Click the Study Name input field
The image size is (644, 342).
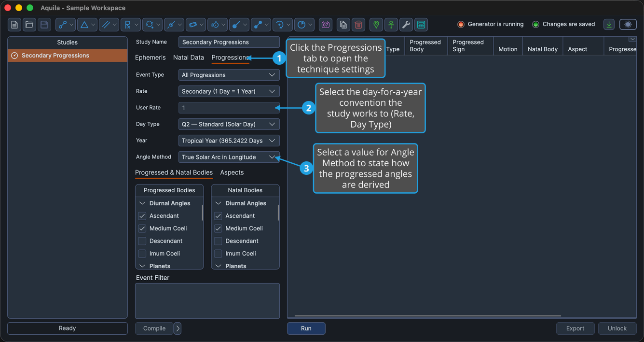point(229,42)
